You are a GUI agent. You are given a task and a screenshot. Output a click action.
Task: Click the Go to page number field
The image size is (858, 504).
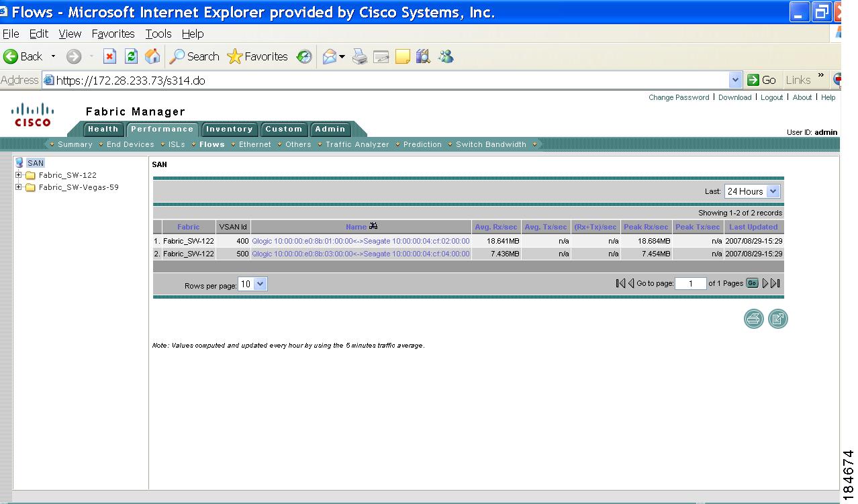pos(691,284)
